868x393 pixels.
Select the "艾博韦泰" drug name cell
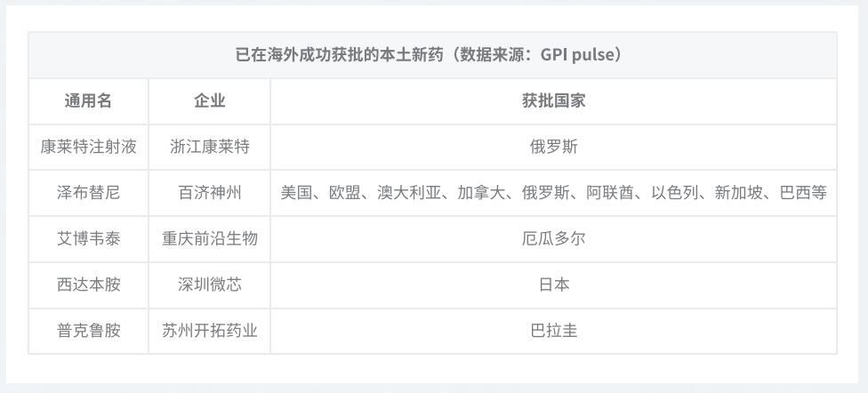pos(88,239)
